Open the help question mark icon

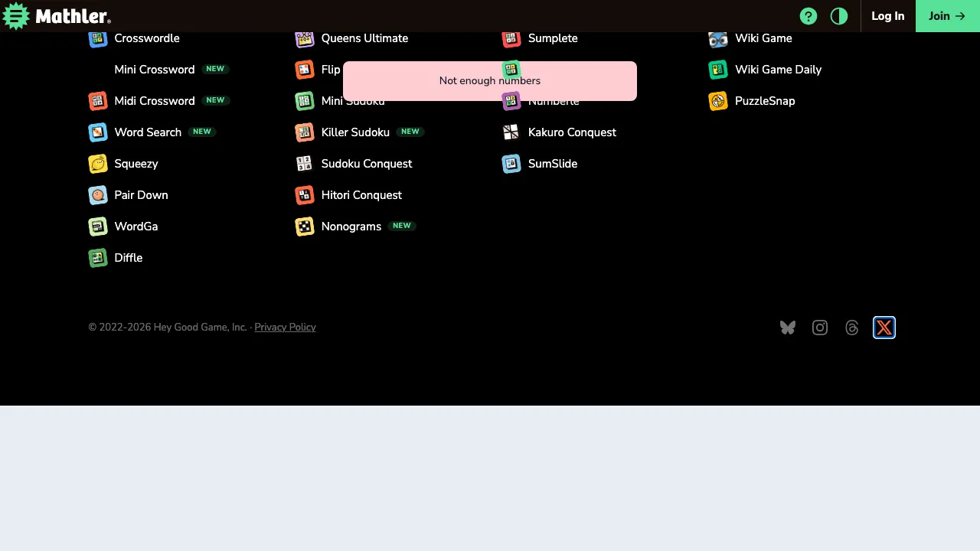[x=808, y=16]
